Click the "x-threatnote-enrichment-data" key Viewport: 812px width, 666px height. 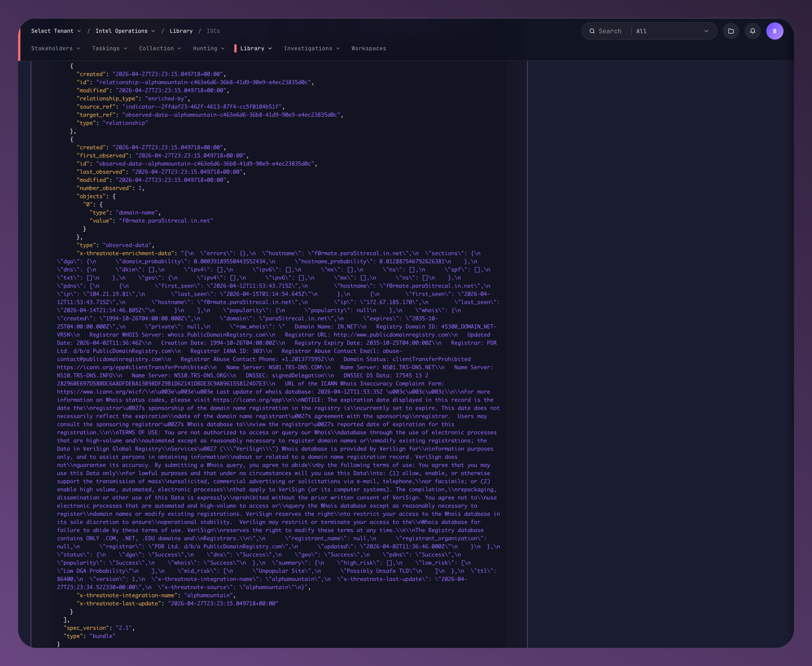click(x=127, y=253)
